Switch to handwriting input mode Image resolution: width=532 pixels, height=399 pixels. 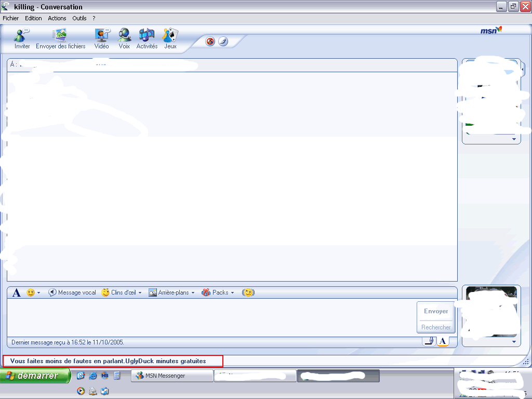[429, 341]
